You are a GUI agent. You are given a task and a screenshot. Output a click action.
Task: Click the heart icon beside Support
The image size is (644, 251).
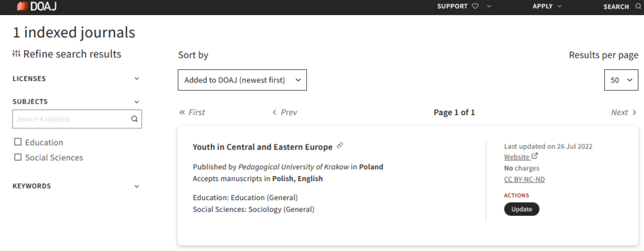click(475, 6)
